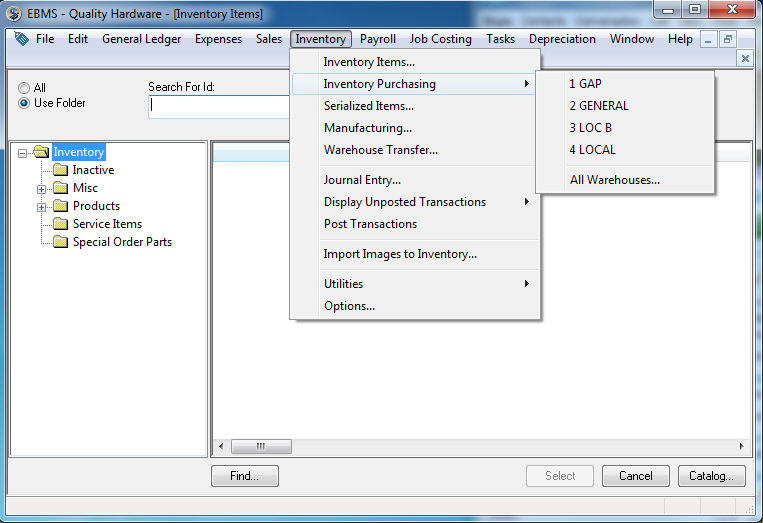The width and height of the screenshot is (763, 523).
Task: Click the EBMS tag icon beside File
Action: click(x=21, y=39)
